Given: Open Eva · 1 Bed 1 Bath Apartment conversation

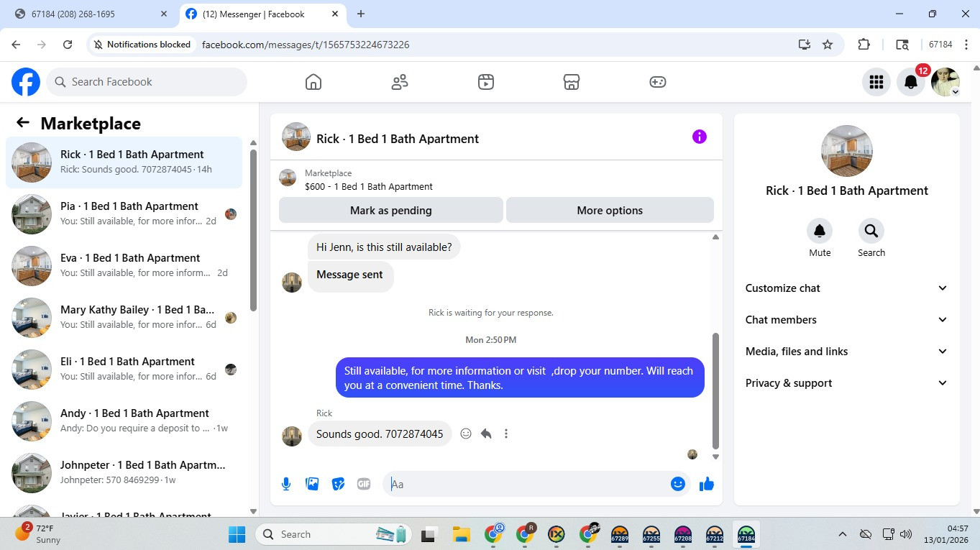Looking at the screenshot, I should click(124, 266).
